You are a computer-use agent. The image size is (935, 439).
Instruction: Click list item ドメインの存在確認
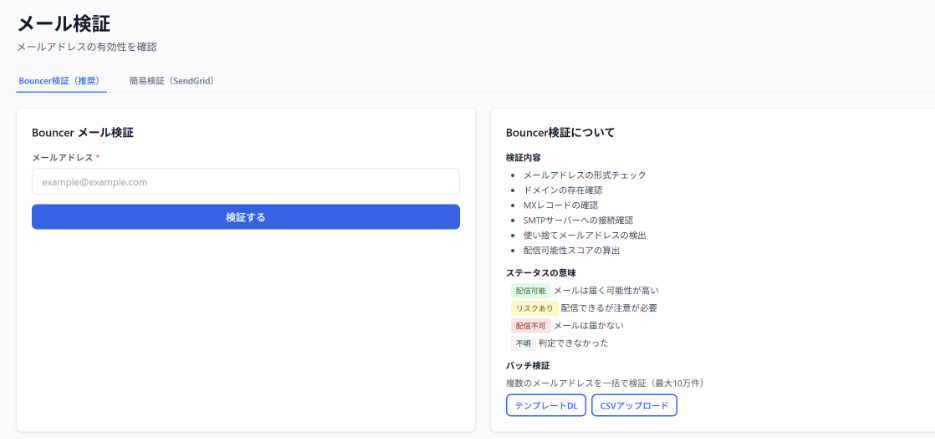562,190
